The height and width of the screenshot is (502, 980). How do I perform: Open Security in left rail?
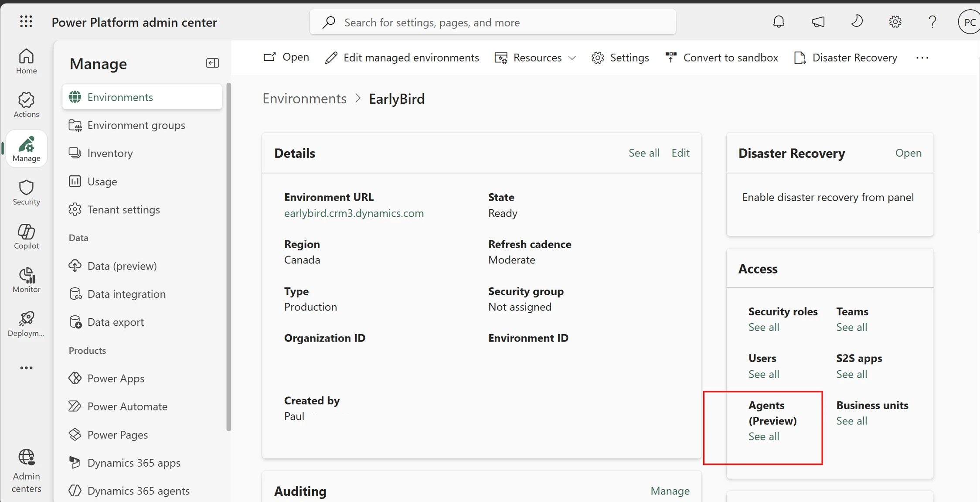(x=26, y=192)
